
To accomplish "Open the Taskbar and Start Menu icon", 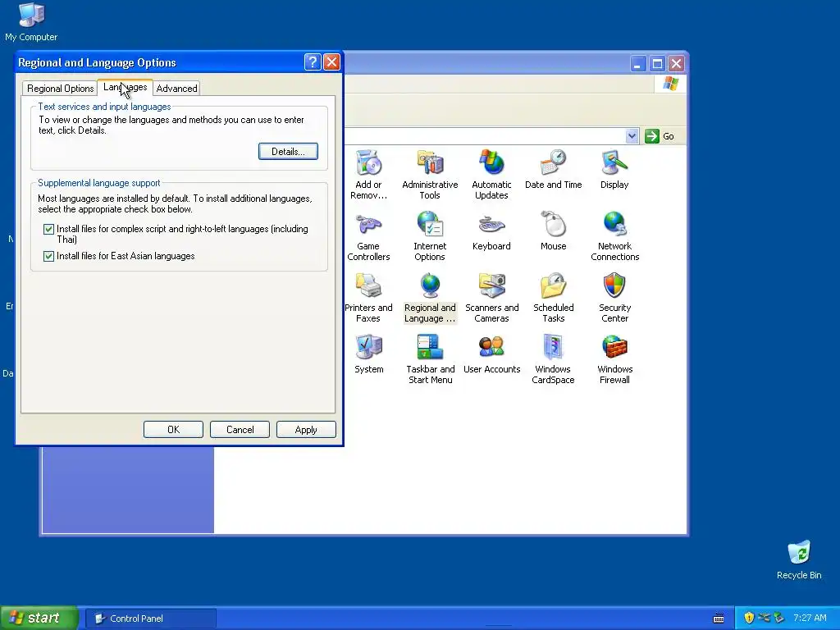I will [x=430, y=359].
